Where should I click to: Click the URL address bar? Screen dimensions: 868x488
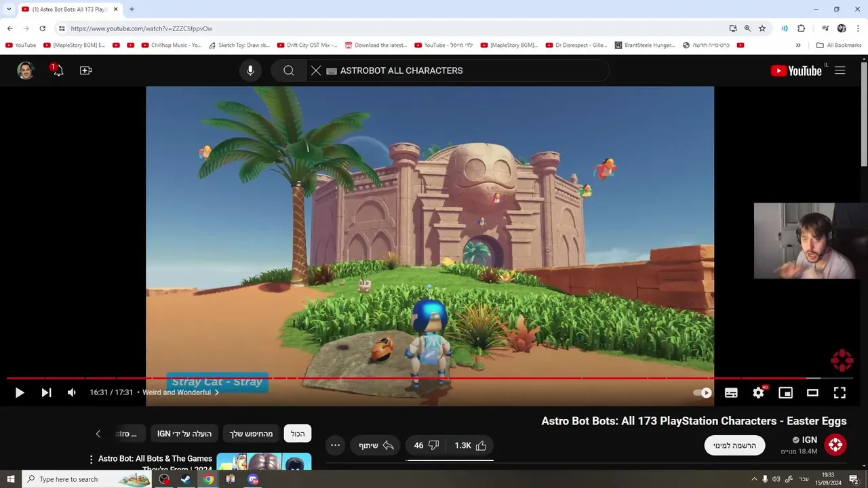pos(393,28)
